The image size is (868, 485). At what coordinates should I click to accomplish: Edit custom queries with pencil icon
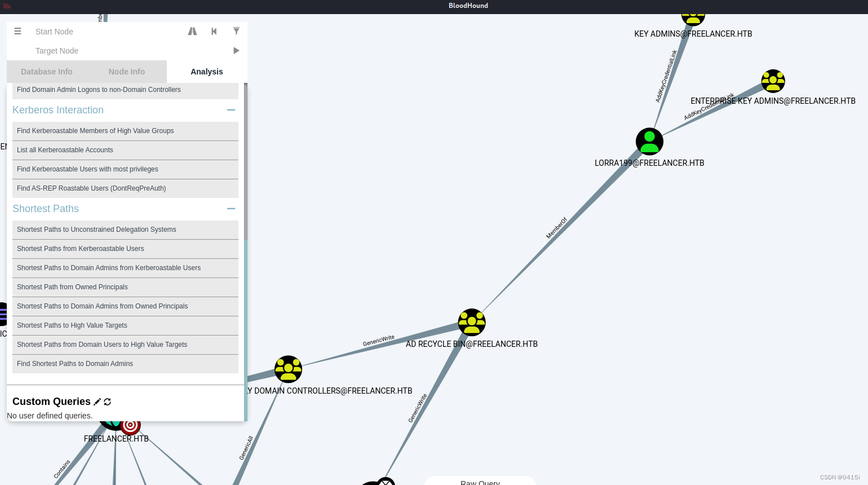click(x=98, y=402)
